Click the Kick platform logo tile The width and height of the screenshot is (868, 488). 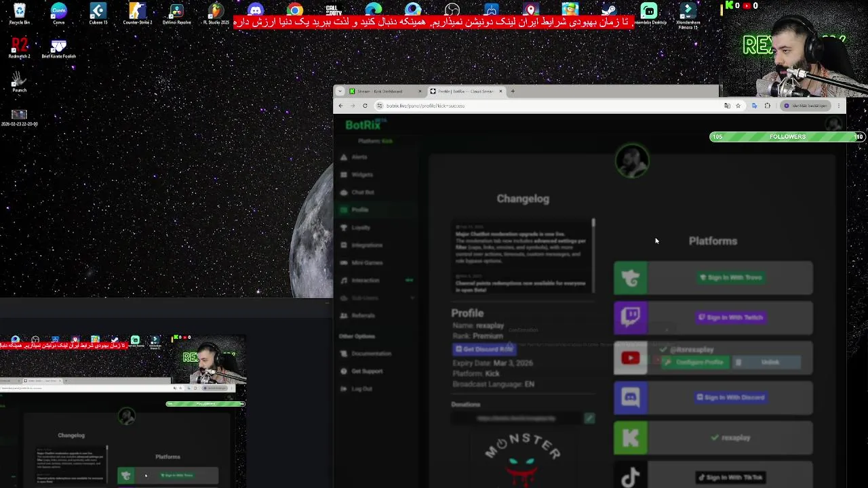pyautogui.click(x=631, y=438)
